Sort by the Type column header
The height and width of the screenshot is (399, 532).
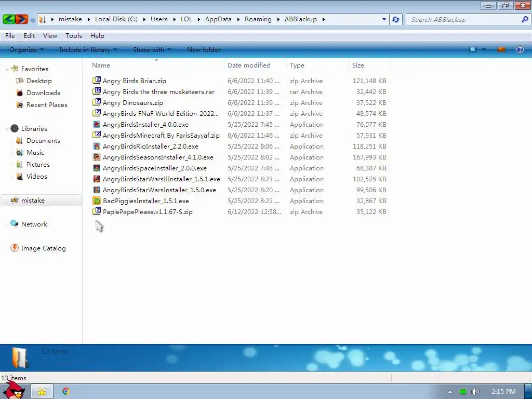(x=317, y=65)
